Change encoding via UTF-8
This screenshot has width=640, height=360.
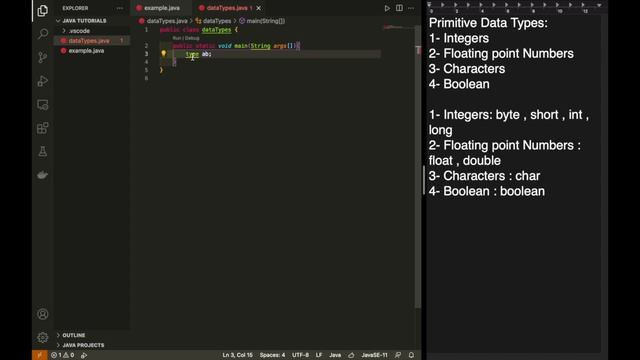point(300,355)
